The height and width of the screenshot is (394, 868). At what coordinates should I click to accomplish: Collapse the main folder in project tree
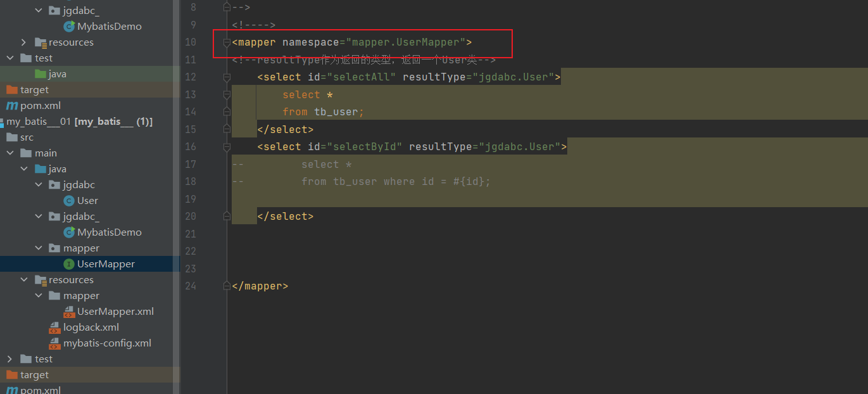(9, 153)
